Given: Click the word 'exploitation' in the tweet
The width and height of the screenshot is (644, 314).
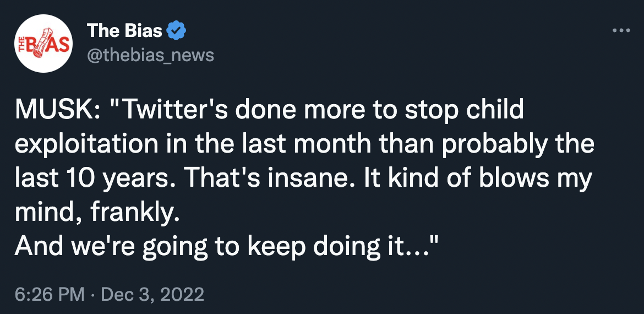Looking at the screenshot, I should click(x=86, y=144).
